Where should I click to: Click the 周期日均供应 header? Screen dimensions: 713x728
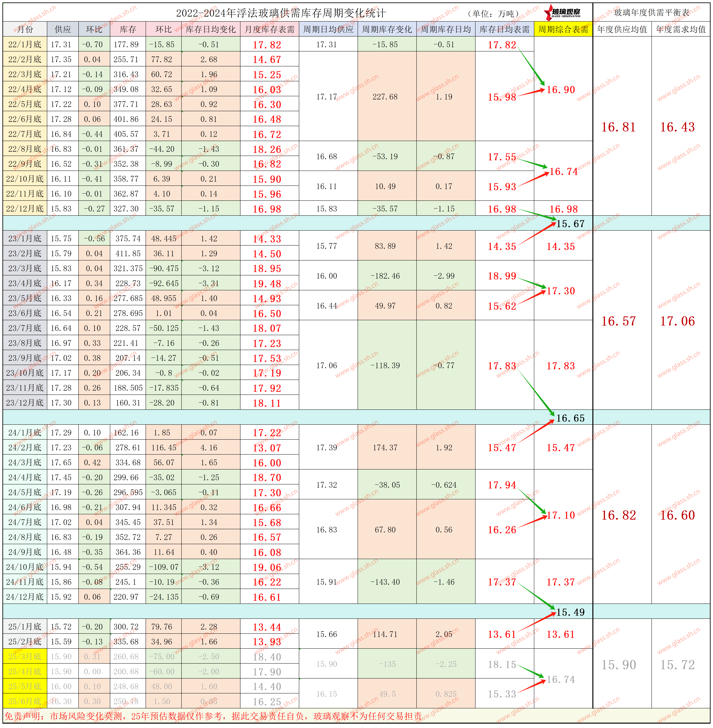tap(328, 29)
